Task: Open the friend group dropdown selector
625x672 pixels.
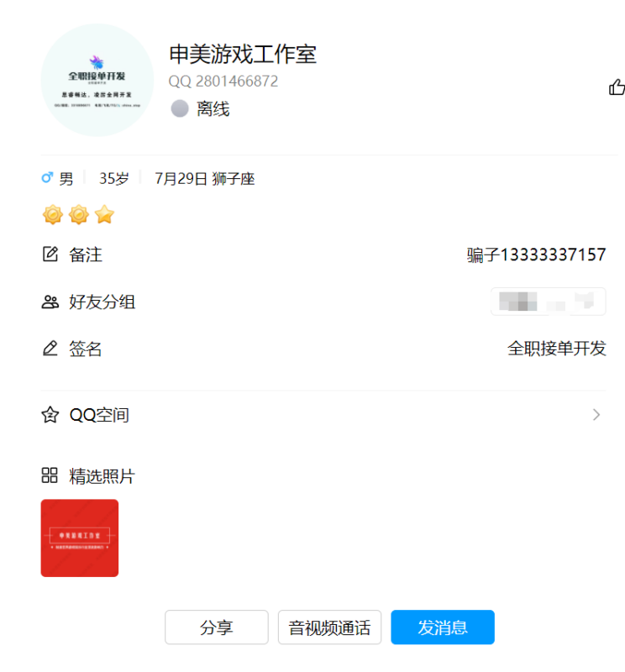Action: pos(549,302)
